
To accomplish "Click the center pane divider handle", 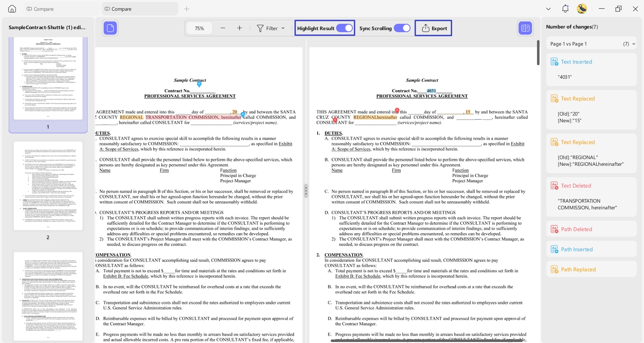I will 306,191.
